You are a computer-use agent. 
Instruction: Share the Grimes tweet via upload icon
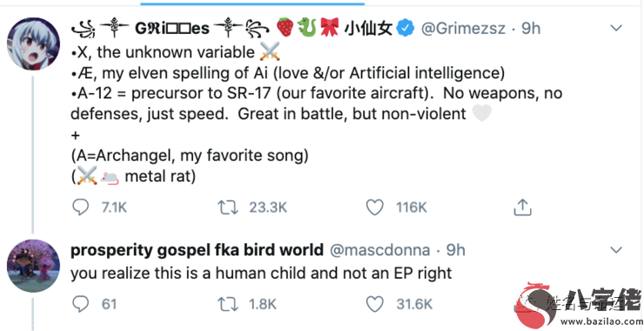pos(522,207)
